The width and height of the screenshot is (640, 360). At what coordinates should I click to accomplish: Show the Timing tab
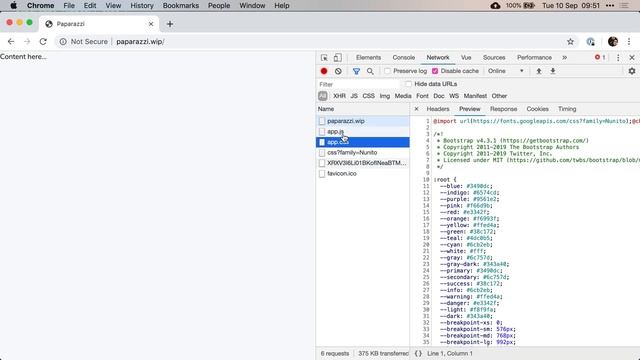(x=567, y=109)
